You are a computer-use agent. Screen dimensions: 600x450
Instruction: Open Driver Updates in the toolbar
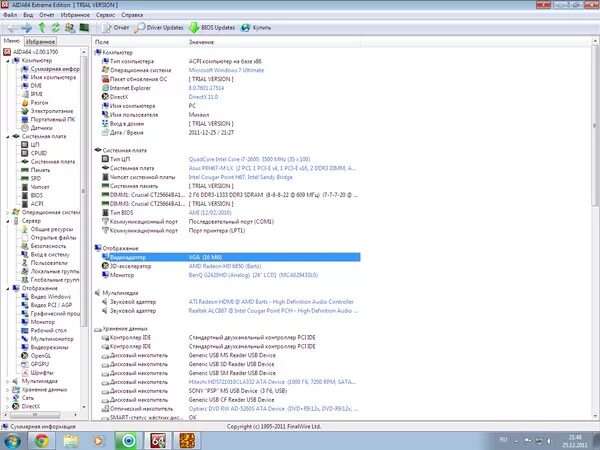[159, 28]
